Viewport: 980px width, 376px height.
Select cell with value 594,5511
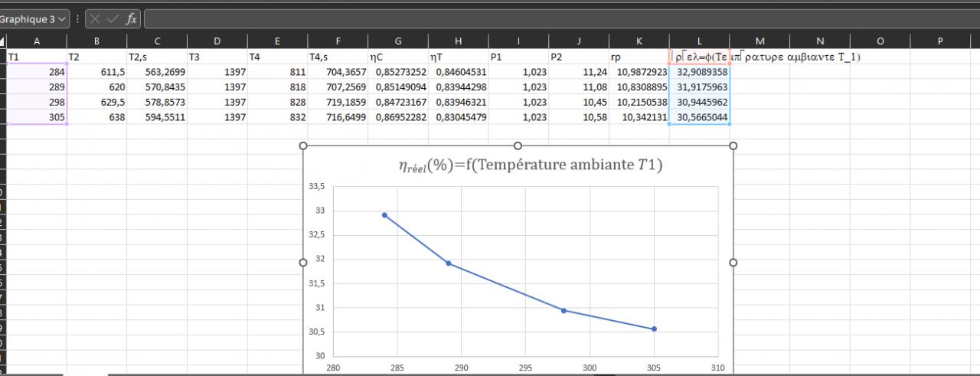point(157,117)
